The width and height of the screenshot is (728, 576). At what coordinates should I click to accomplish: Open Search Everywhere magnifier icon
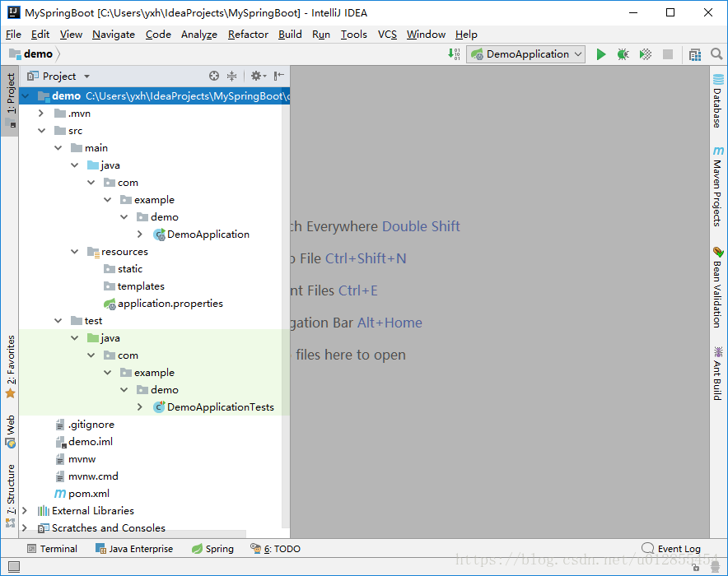coord(716,53)
